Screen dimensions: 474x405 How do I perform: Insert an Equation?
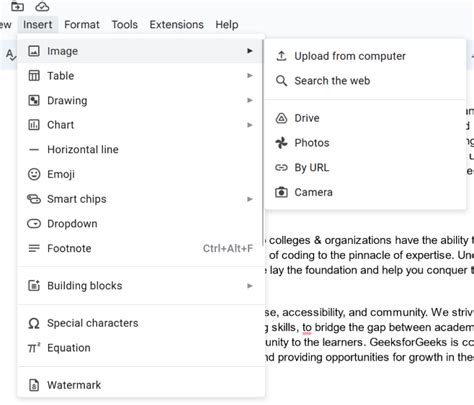[x=141, y=348]
